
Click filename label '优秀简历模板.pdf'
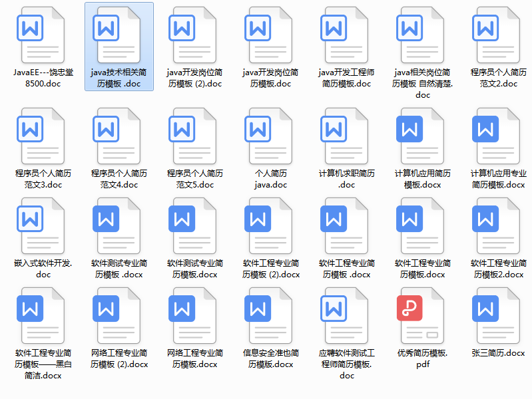click(x=423, y=358)
